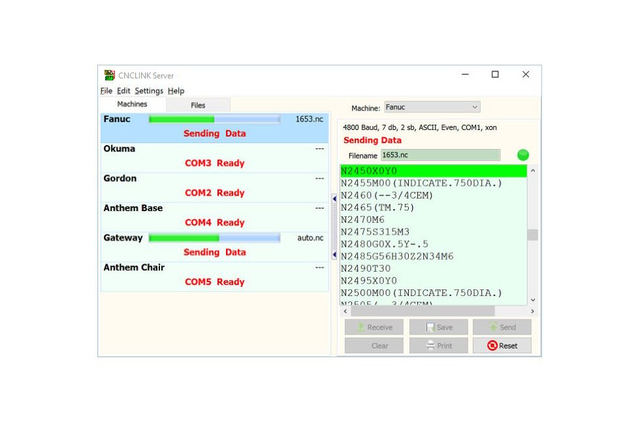Screen dimensions: 640x422
Task: Maximize the CNCLINK Server window
Action: [495, 75]
